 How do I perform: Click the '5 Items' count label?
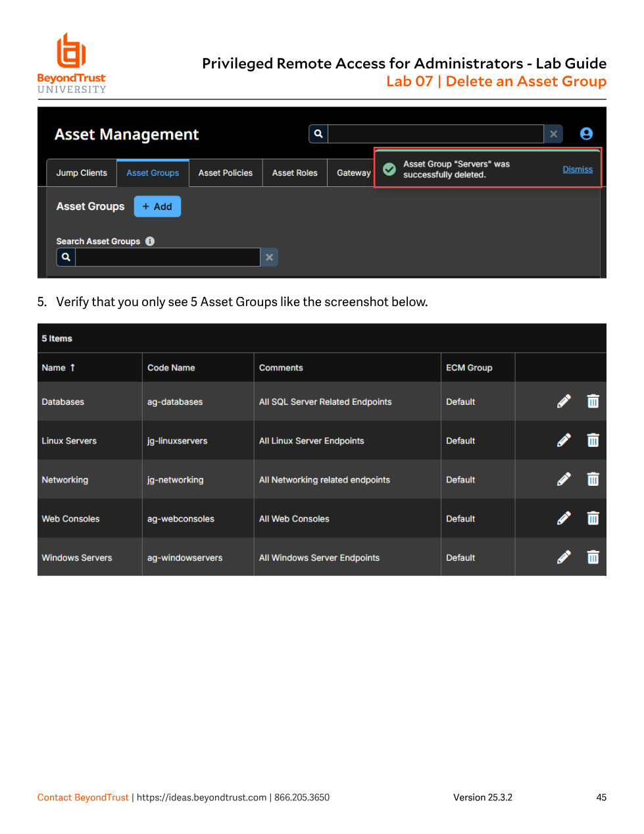click(57, 338)
